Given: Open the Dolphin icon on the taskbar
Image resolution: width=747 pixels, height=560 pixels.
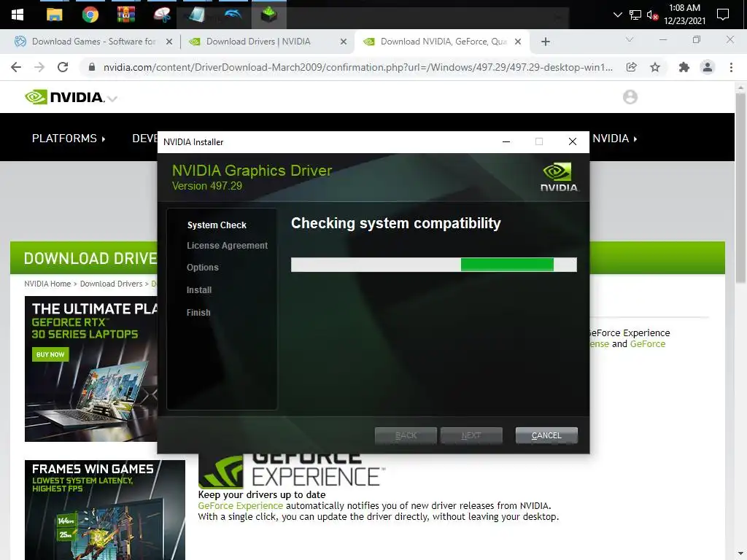Looking at the screenshot, I should pyautogui.click(x=233, y=15).
